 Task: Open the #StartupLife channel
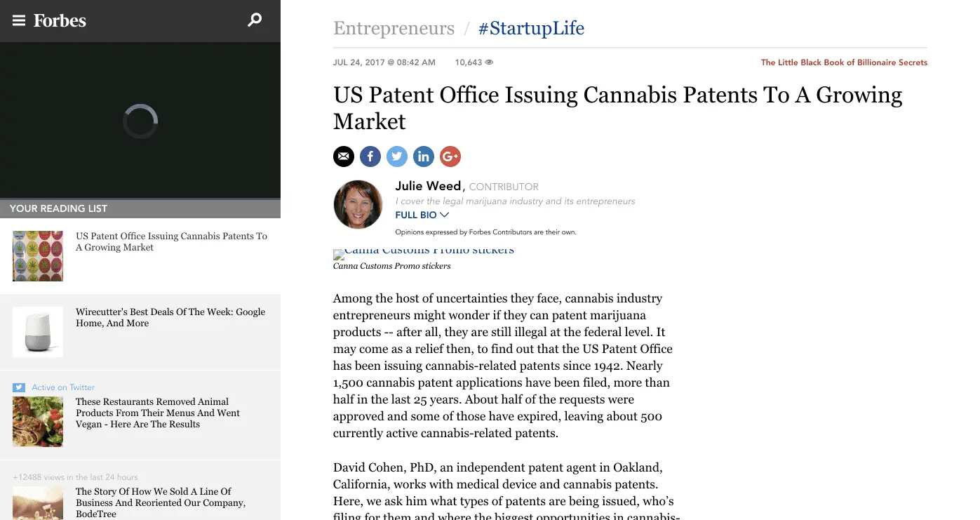531,29
